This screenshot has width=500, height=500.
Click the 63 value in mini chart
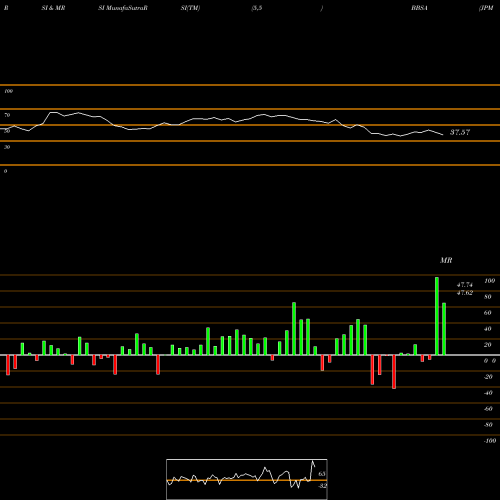(x=322, y=474)
